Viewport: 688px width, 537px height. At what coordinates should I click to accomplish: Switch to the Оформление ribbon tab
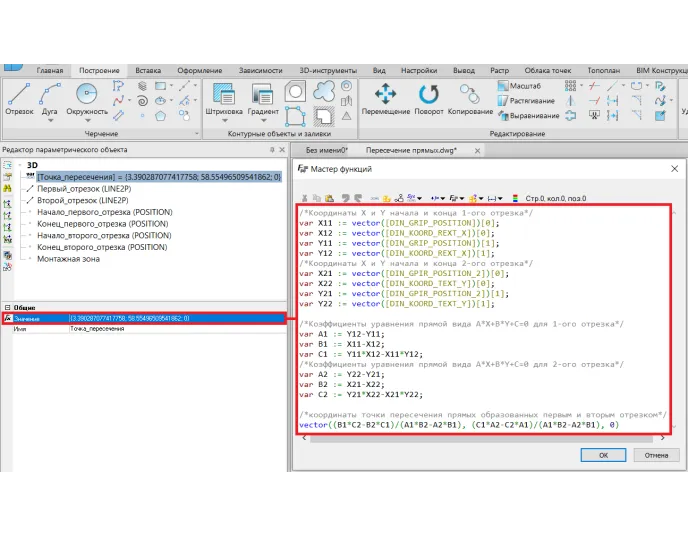200,70
